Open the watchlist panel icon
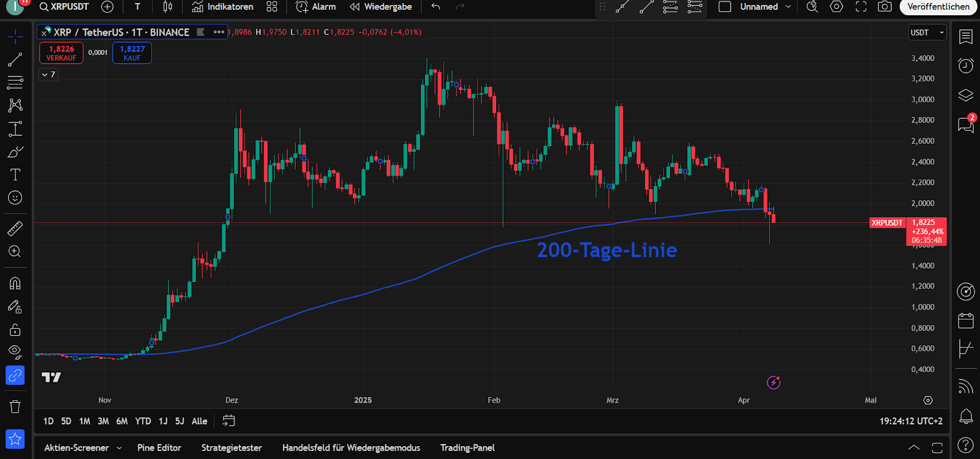 966,37
